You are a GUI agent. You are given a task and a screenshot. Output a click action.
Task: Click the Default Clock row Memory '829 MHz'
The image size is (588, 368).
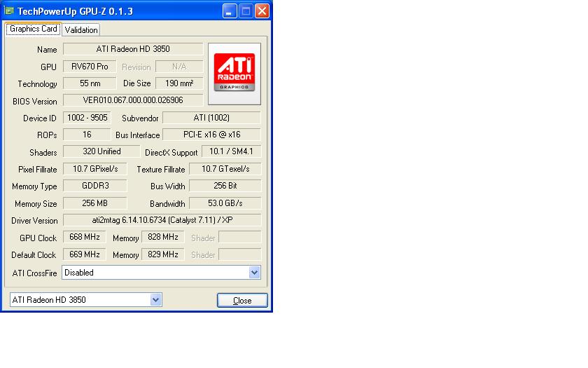point(162,254)
